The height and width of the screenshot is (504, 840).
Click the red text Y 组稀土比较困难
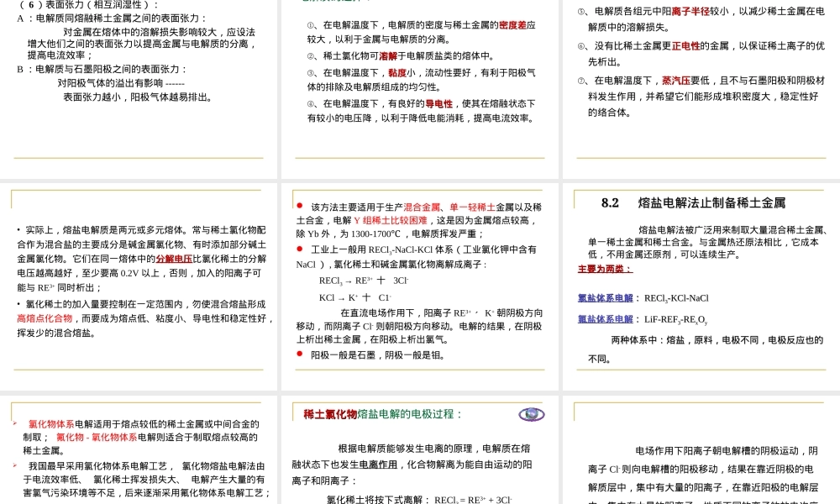point(391,220)
